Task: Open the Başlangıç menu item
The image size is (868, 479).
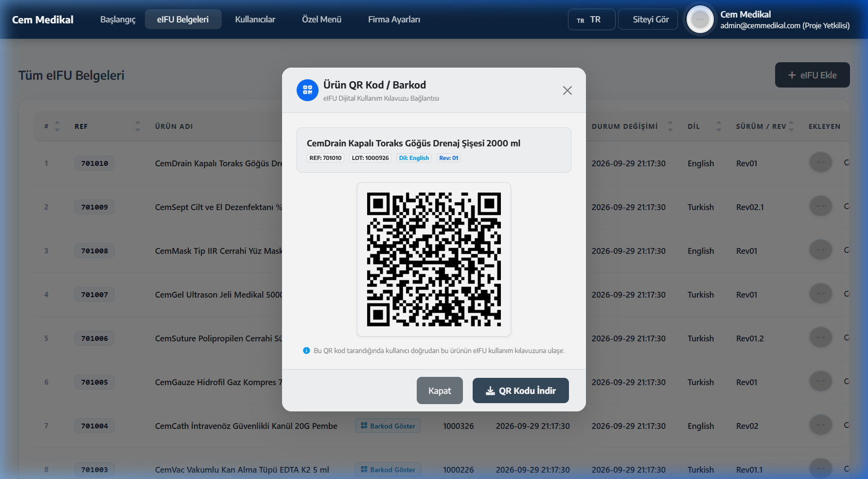Action: pyautogui.click(x=118, y=19)
